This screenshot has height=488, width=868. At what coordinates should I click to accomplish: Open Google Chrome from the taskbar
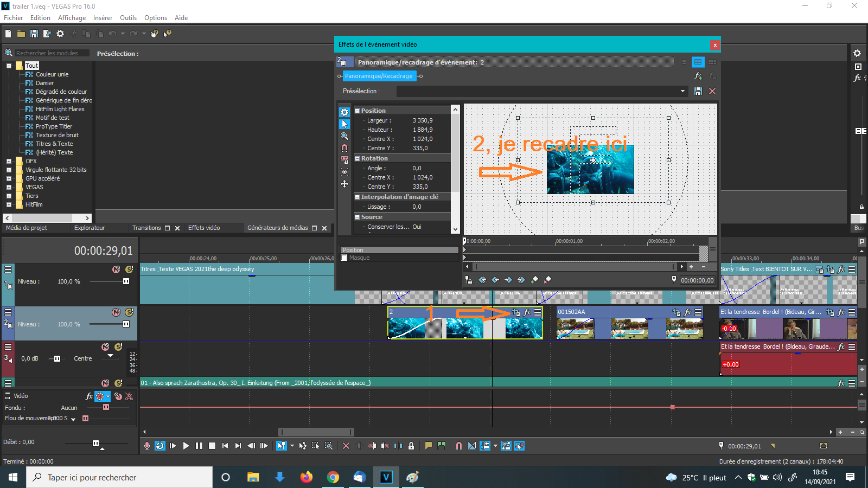[333, 477]
